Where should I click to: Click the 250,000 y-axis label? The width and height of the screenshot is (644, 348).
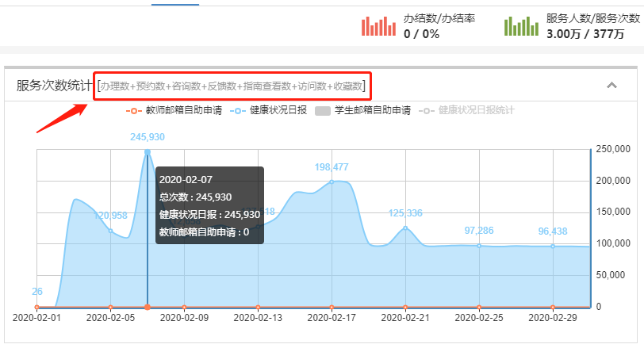pos(613,149)
